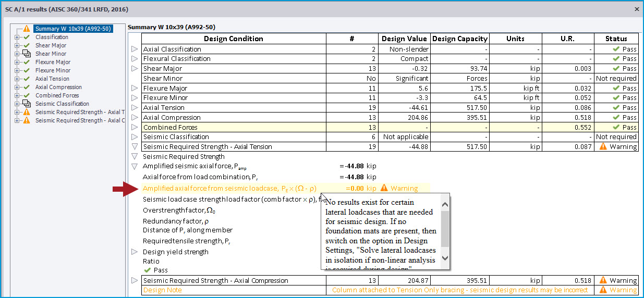Click the U.R. column header
The width and height of the screenshot is (644, 298).
click(567, 39)
